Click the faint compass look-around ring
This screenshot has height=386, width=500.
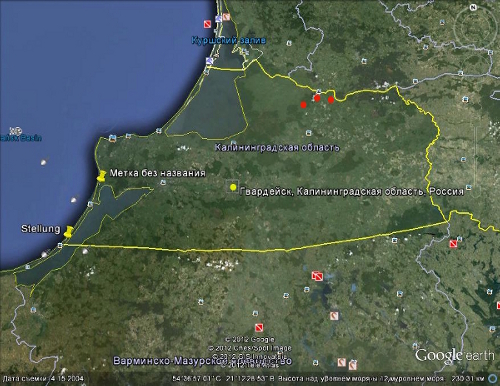[475, 28]
